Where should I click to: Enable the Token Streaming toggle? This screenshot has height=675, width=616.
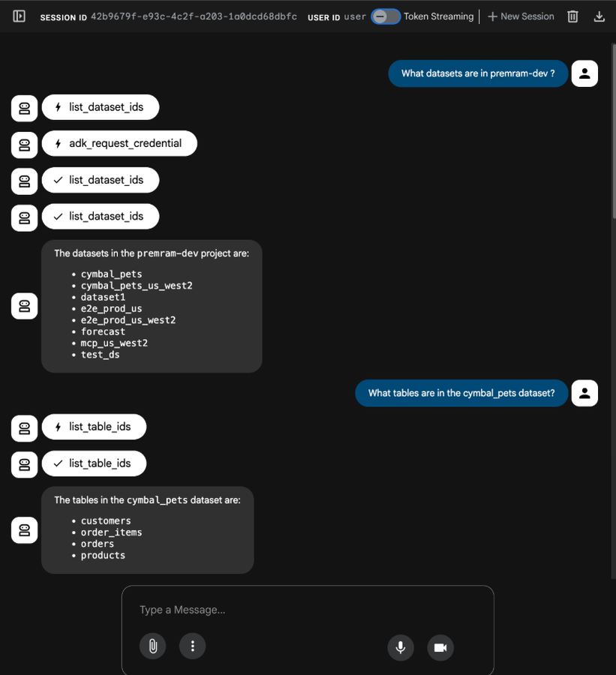click(x=386, y=16)
